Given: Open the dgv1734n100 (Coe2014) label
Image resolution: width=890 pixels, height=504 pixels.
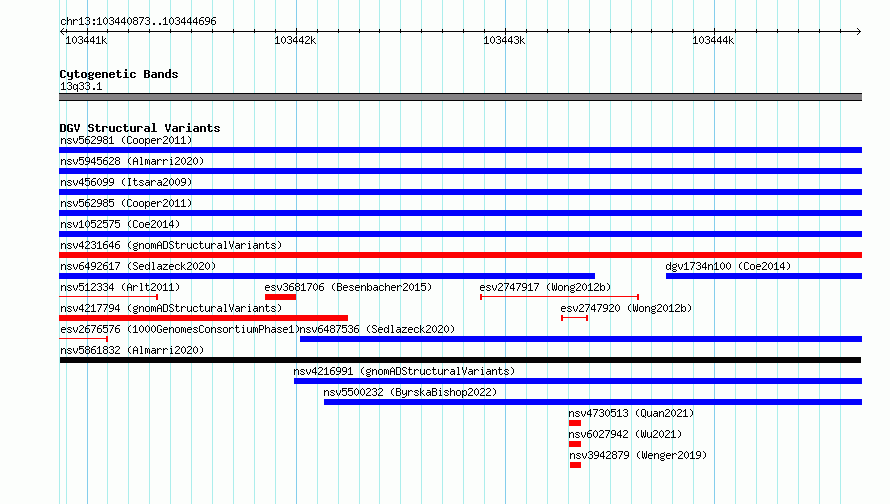Looking at the screenshot, I should pos(728,266).
